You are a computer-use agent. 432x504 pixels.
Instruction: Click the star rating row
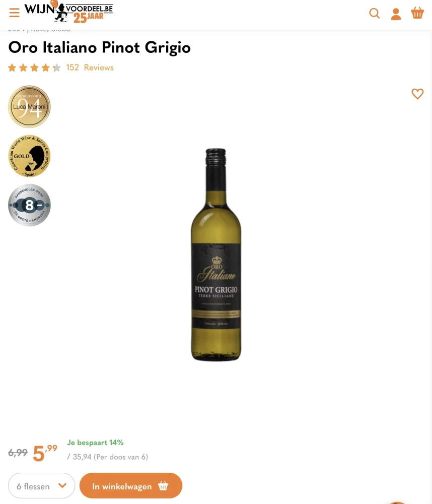pyautogui.click(x=34, y=68)
